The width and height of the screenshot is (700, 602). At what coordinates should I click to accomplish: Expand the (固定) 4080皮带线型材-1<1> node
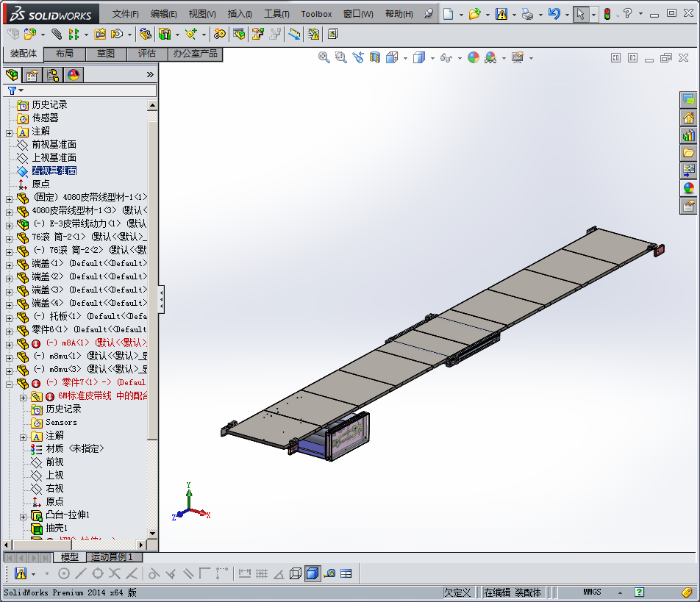9,199
